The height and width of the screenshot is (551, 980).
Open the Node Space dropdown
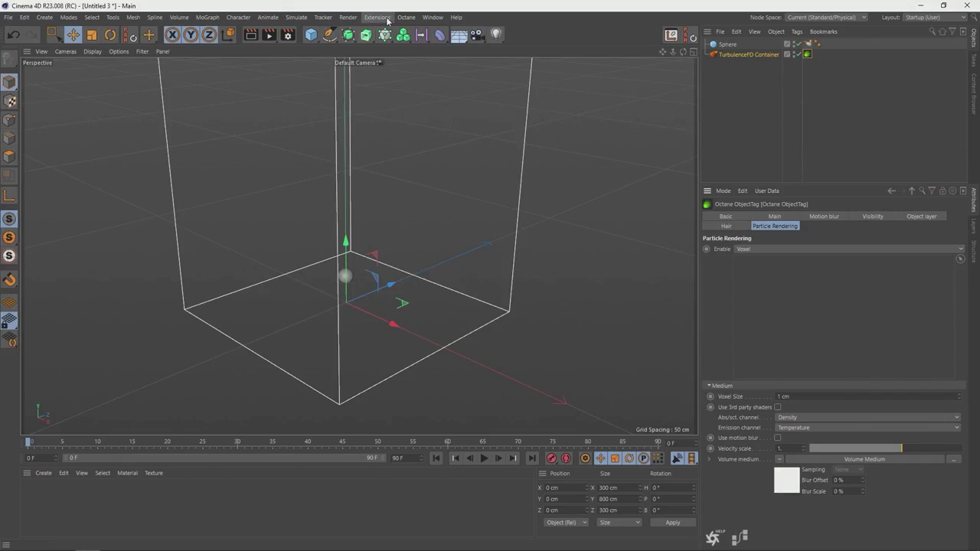[826, 18]
